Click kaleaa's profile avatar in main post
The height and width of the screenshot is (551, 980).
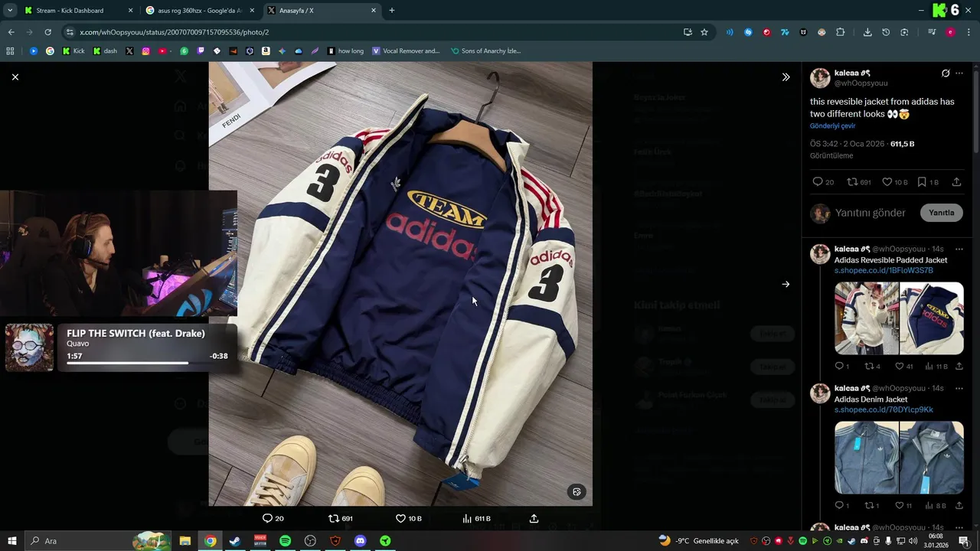click(x=820, y=78)
